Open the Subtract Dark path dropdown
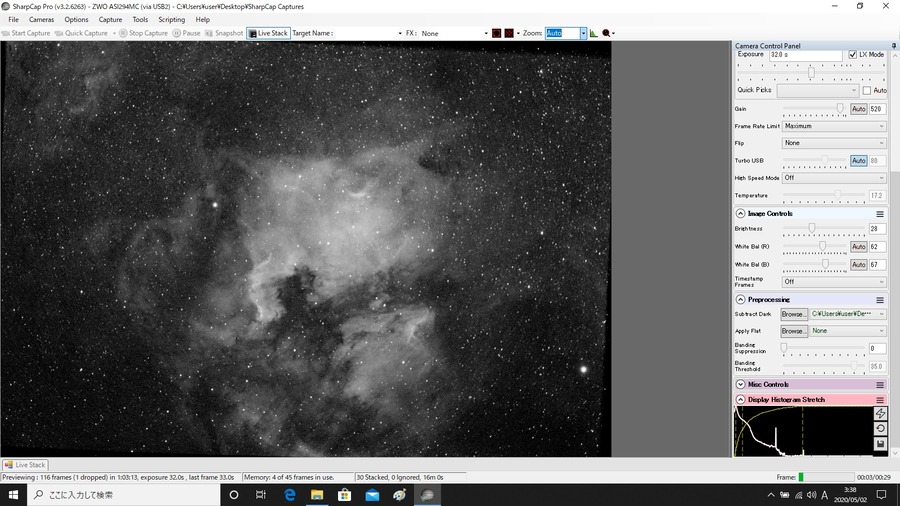Image resolution: width=900 pixels, height=506 pixels. tap(848, 314)
